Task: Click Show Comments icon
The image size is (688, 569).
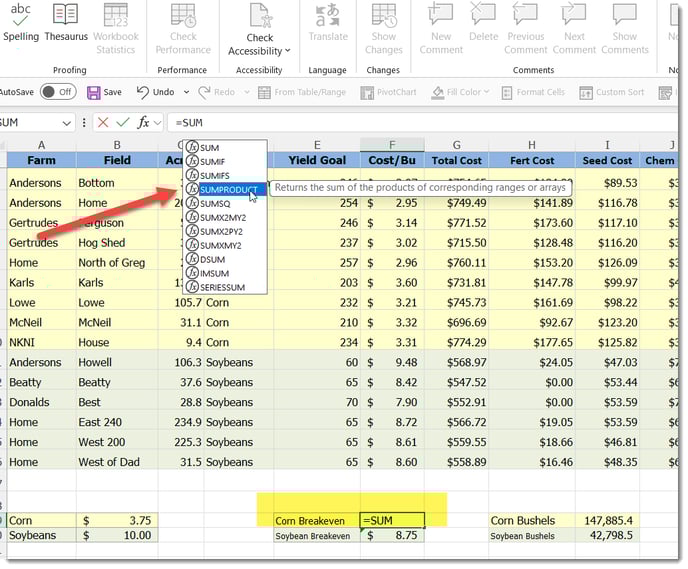Action: point(624,14)
